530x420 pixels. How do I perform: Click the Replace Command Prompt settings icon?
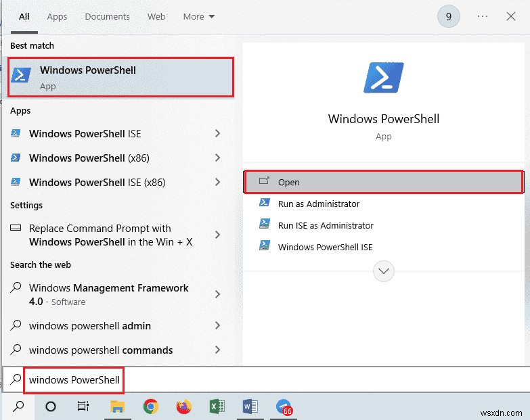16,228
